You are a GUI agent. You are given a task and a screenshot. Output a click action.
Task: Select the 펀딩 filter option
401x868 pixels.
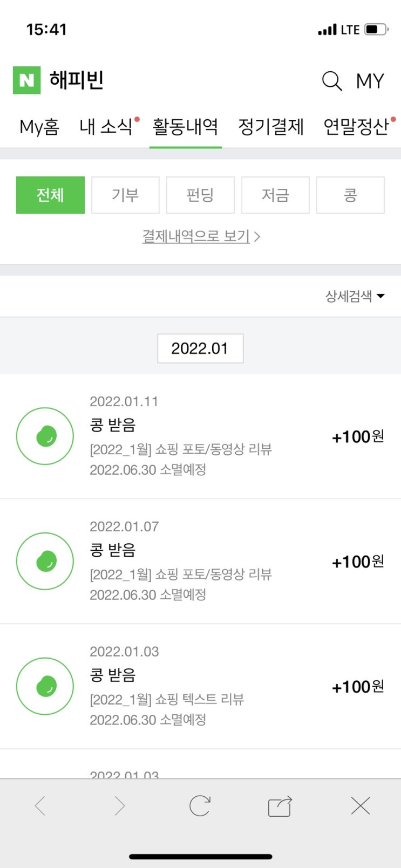tap(200, 195)
